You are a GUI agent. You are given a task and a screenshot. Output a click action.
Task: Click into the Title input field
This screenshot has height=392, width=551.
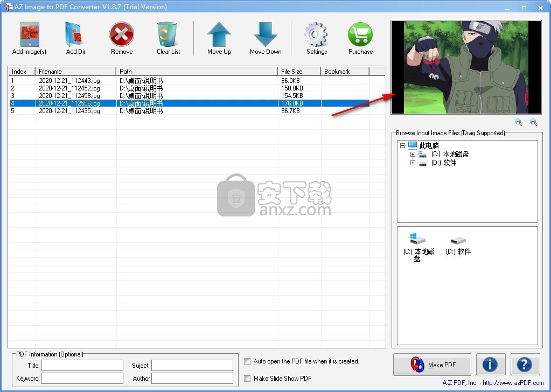(x=82, y=365)
